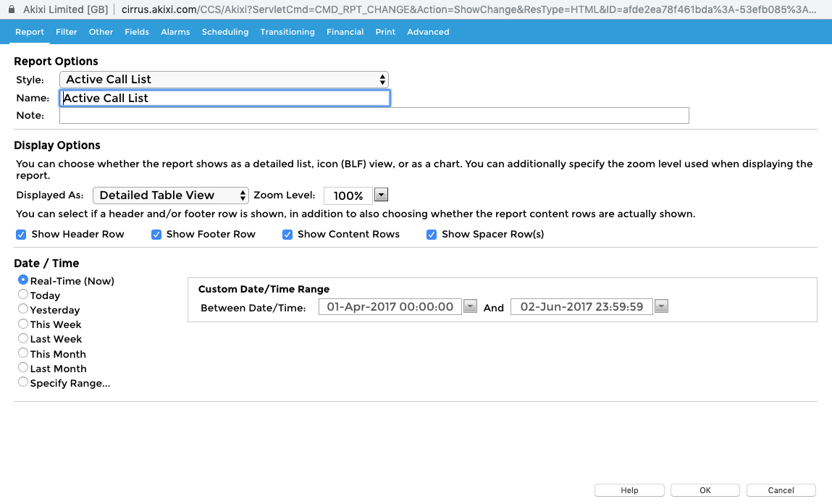Switch to the Filter tab

(66, 32)
